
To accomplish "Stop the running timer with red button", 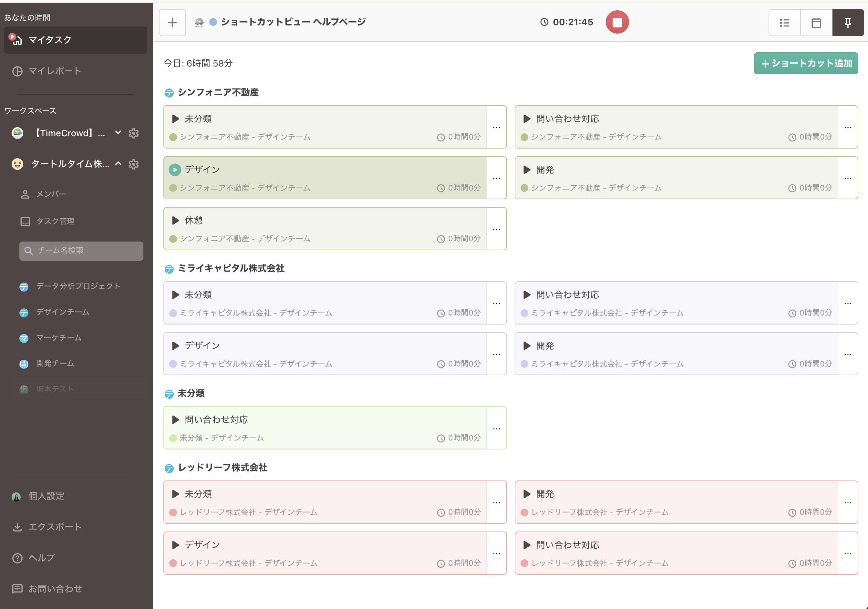I will pos(617,22).
